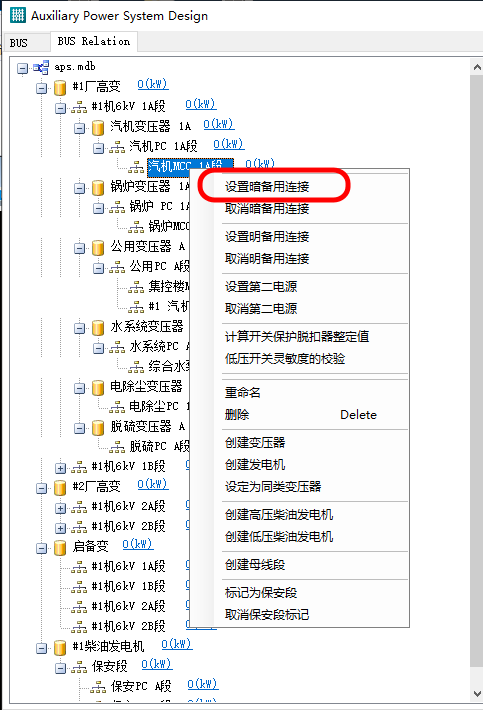483x710 pixels.
Task: Collapse the 水系统变压器 node
Action: point(79,328)
